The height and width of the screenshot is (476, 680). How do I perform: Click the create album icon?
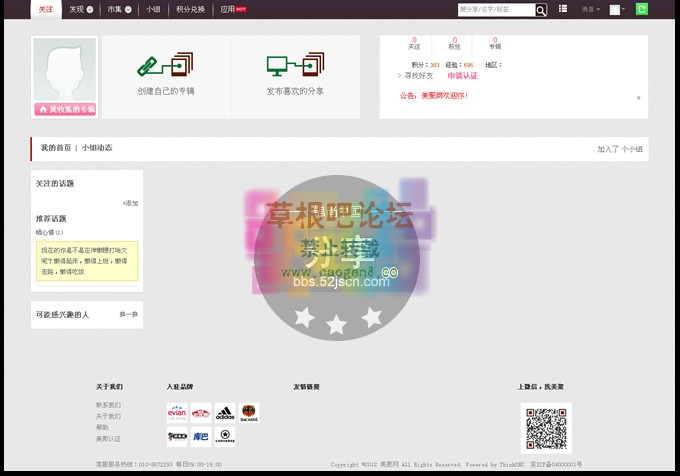click(x=165, y=66)
